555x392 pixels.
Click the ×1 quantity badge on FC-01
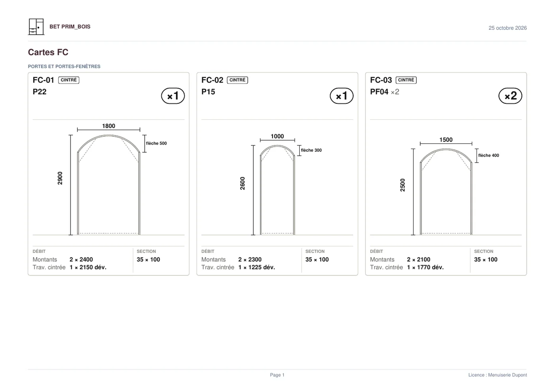point(173,96)
